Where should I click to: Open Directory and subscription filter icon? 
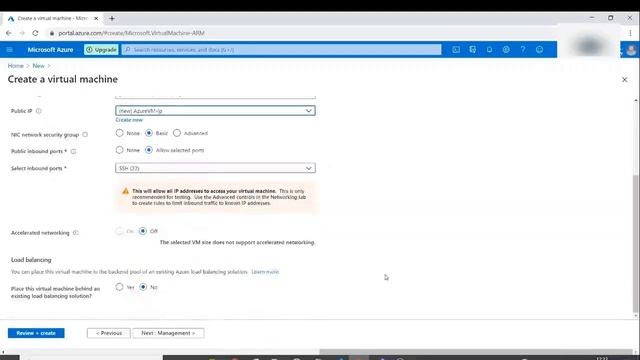coord(473,50)
